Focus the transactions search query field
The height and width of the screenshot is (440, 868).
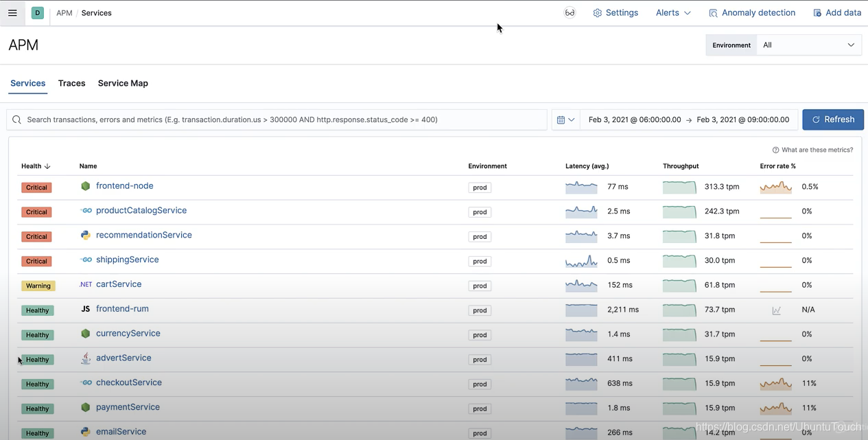(277, 119)
